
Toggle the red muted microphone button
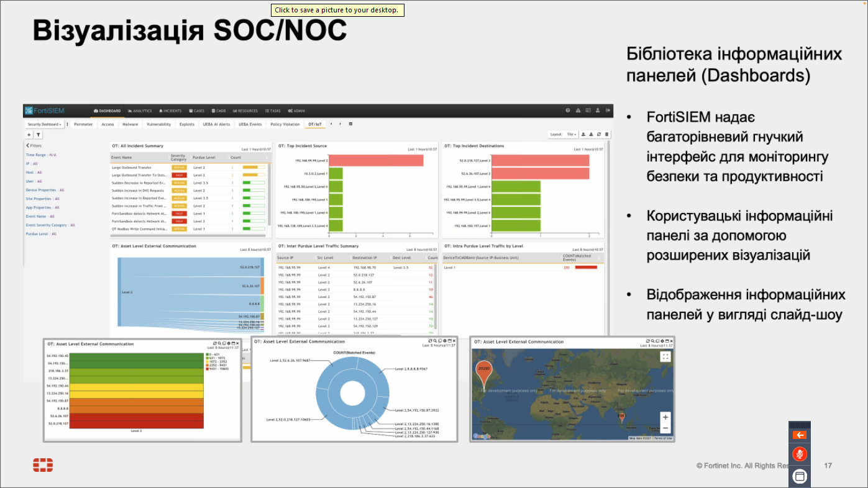[x=800, y=454]
